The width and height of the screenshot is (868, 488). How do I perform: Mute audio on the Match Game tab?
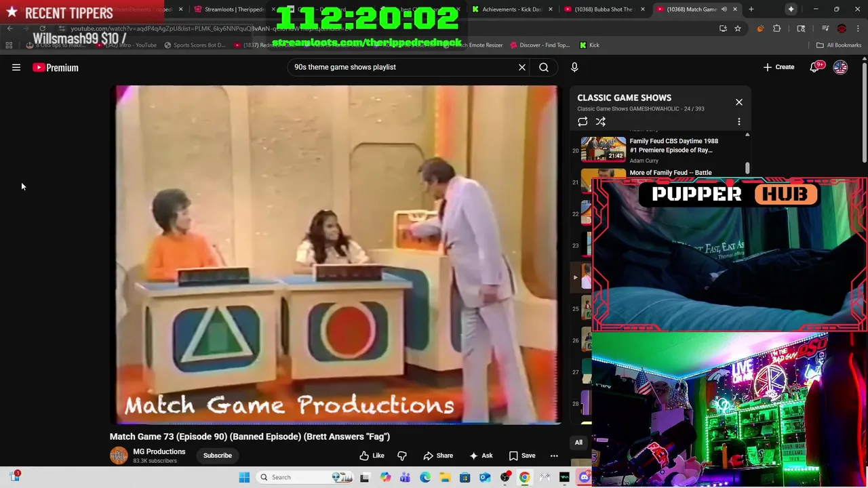click(x=724, y=9)
